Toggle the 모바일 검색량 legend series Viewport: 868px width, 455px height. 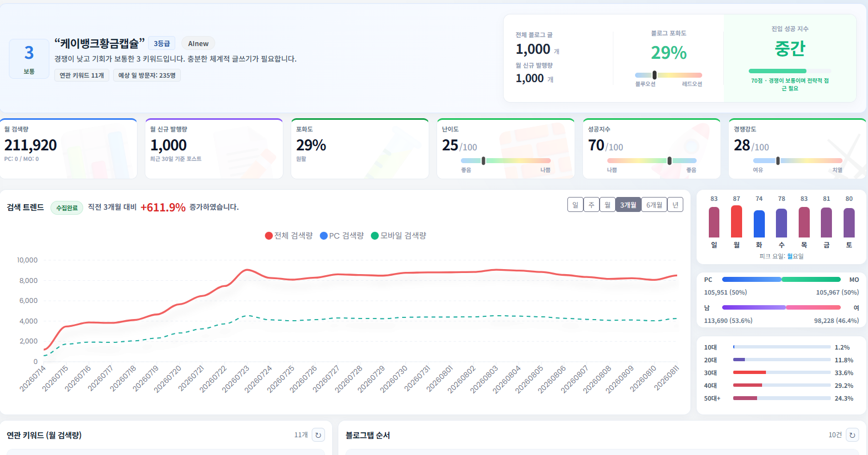coord(398,236)
